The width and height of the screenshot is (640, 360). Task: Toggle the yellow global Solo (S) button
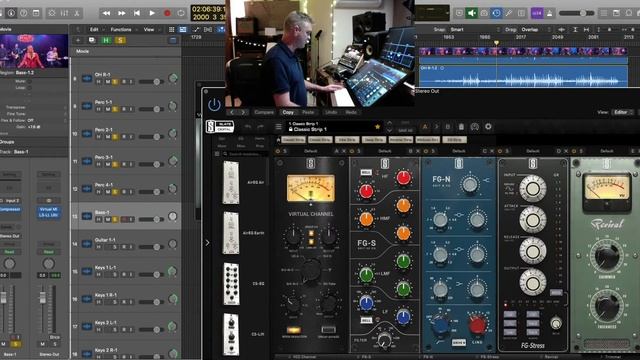(120, 40)
